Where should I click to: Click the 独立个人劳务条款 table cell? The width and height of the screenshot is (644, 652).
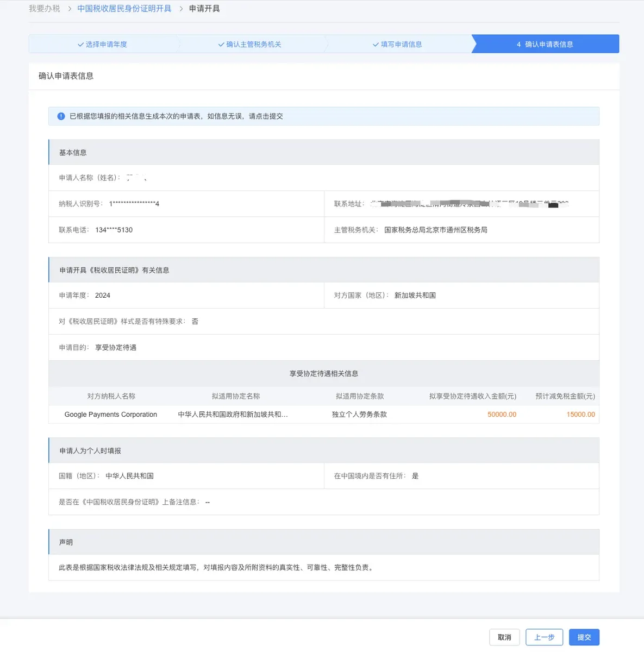(359, 415)
